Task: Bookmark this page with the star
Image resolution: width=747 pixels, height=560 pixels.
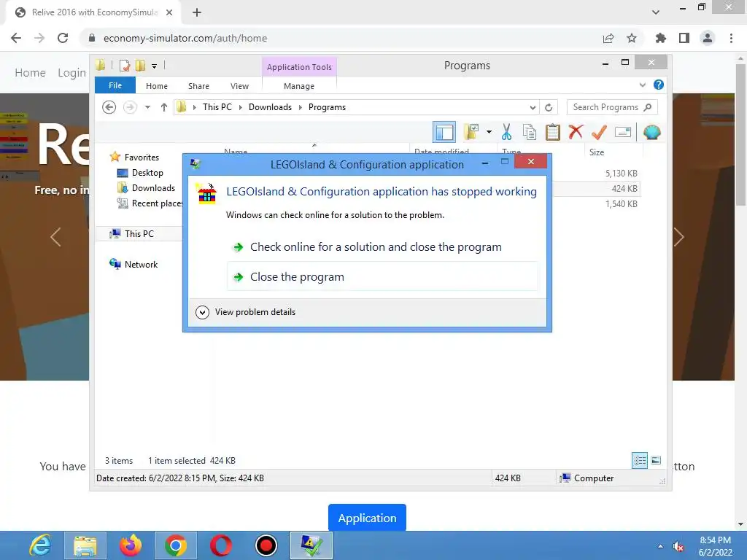Action: pyautogui.click(x=632, y=38)
